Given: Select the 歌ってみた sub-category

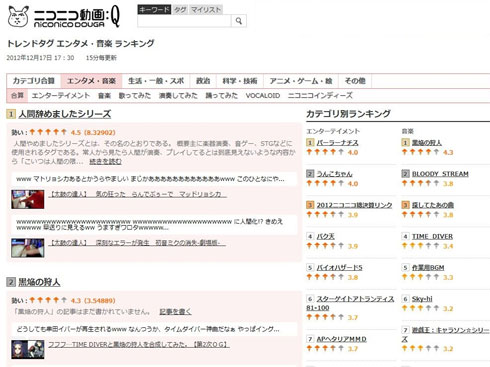Looking at the screenshot, I should point(135,96).
